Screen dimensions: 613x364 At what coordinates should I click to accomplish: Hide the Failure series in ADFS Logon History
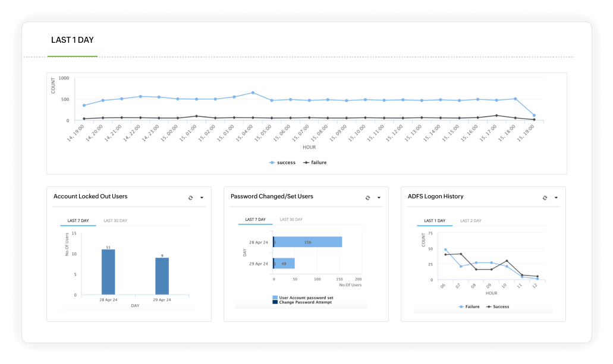[461, 306]
